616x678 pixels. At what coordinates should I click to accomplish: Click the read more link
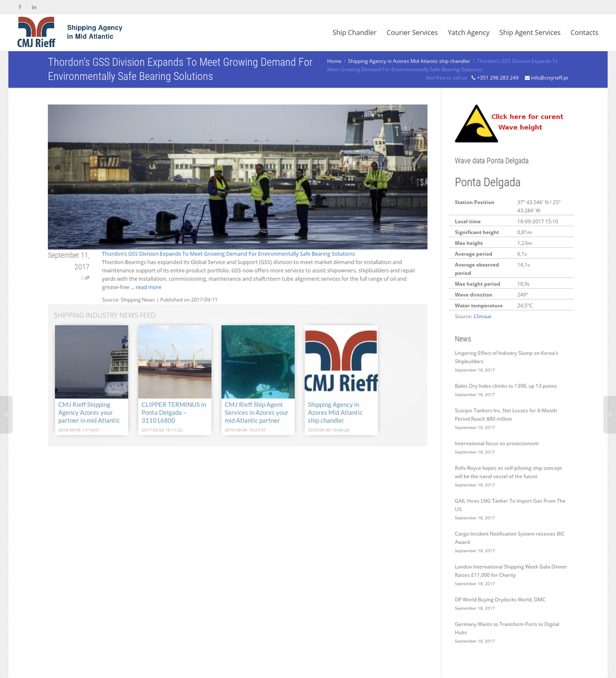(x=148, y=287)
